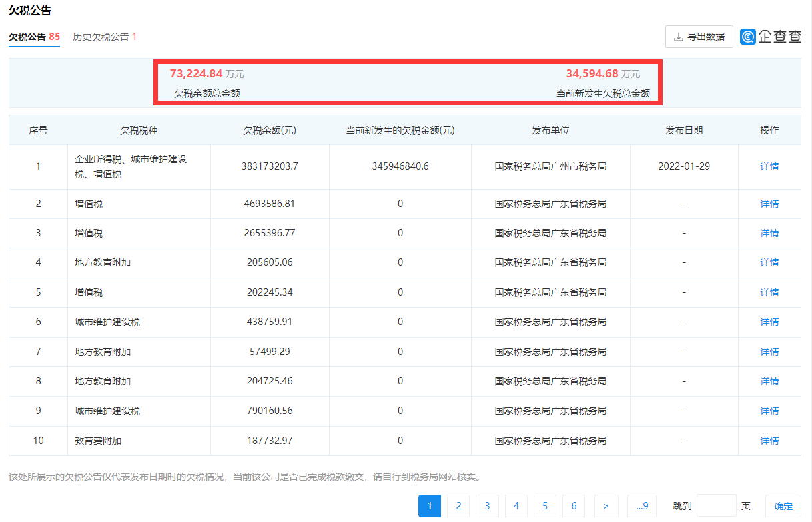Viewport: 812px width, 522px height.
Task: Open 详情 for row 6 城市维护建设税
Action: pyautogui.click(x=769, y=322)
